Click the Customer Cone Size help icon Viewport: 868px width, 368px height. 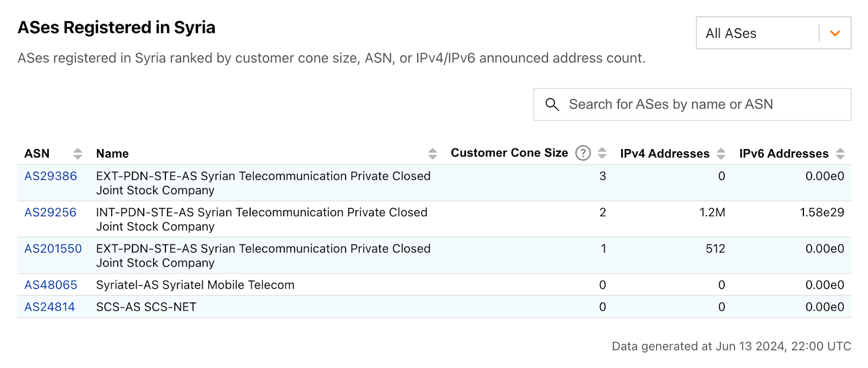pyautogui.click(x=583, y=153)
